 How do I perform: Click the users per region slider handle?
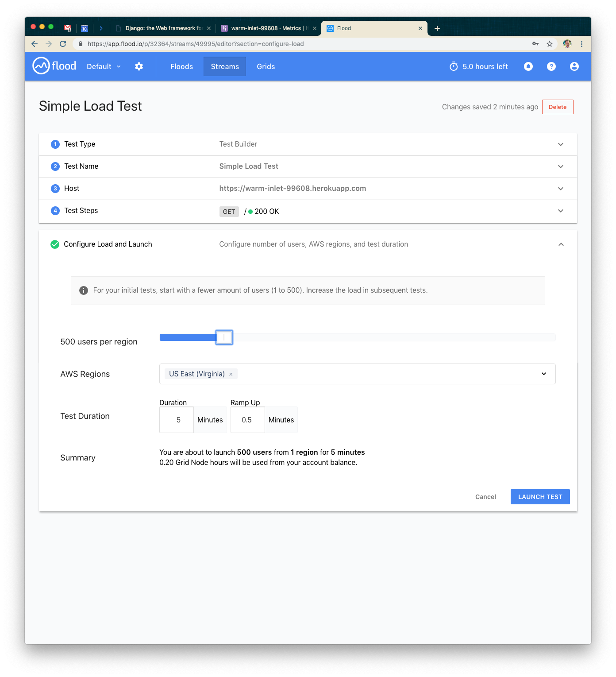coord(224,337)
